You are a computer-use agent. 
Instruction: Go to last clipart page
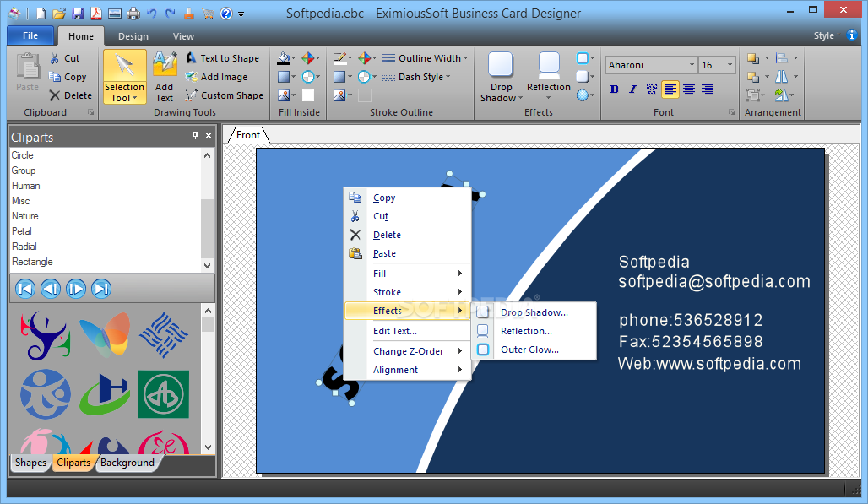[x=101, y=289]
